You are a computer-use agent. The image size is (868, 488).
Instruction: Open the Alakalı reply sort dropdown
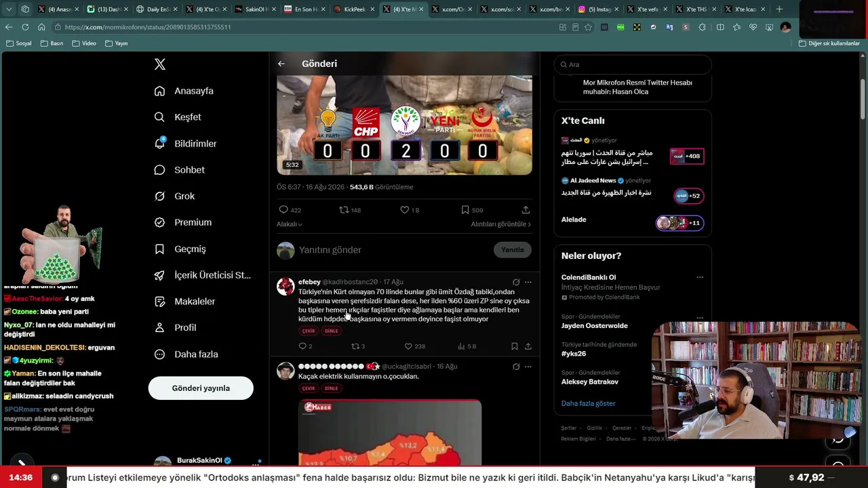290,224
